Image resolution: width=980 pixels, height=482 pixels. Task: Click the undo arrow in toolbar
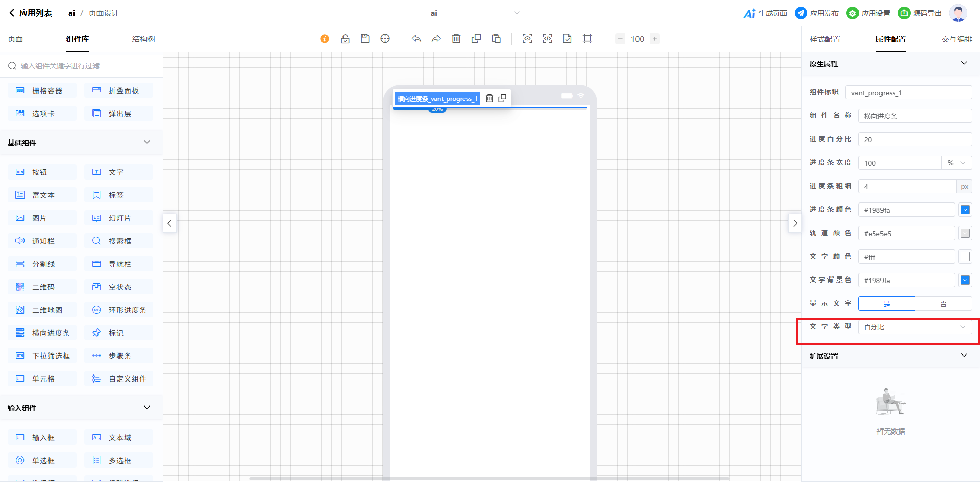pyautogui.click(x=416, y=39)
